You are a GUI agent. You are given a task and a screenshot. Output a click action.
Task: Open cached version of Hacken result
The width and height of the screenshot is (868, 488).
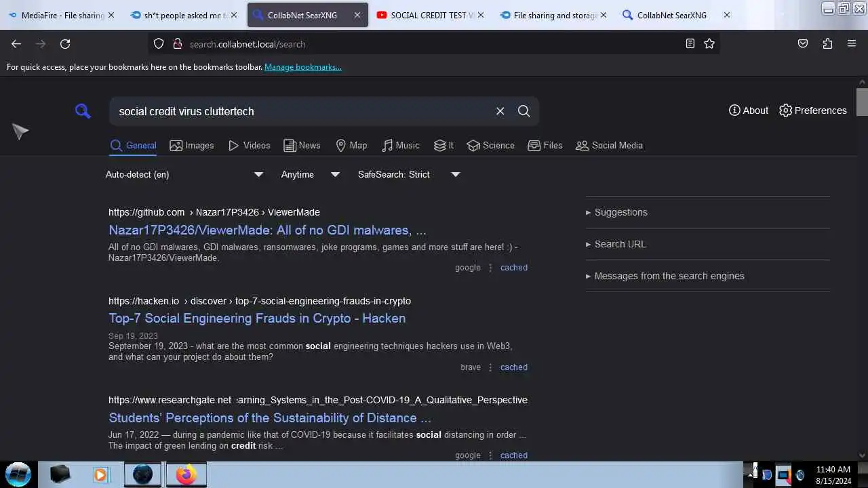(513, 367)
